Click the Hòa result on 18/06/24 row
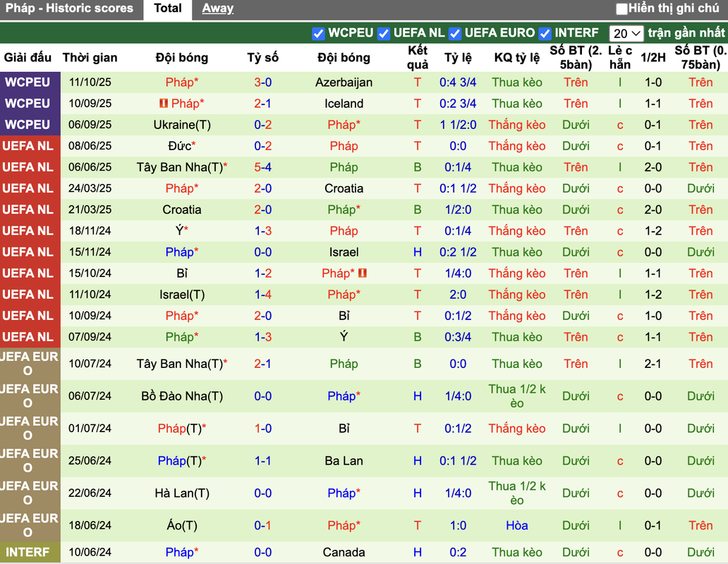728x564 pixels. pyautogui.click(x=517, y=525)
